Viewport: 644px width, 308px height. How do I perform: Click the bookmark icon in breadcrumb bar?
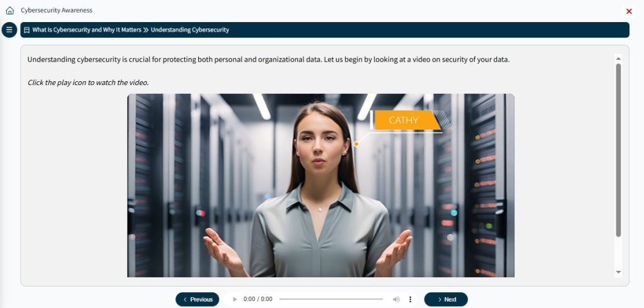click(x=26, y=30)
